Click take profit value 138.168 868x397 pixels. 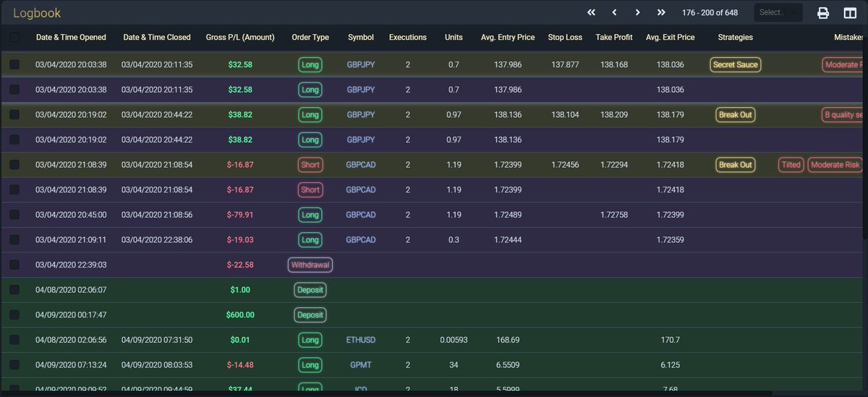(x=614, y=65)
